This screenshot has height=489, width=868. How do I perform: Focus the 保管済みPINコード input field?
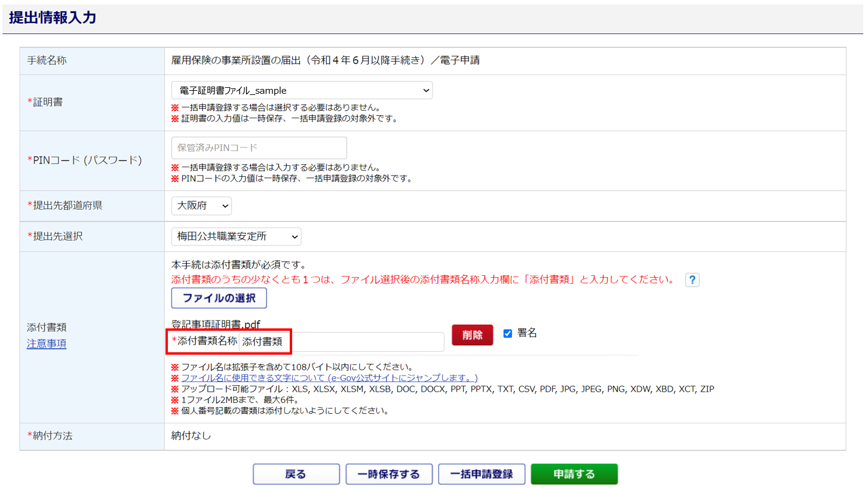(259, 148)
